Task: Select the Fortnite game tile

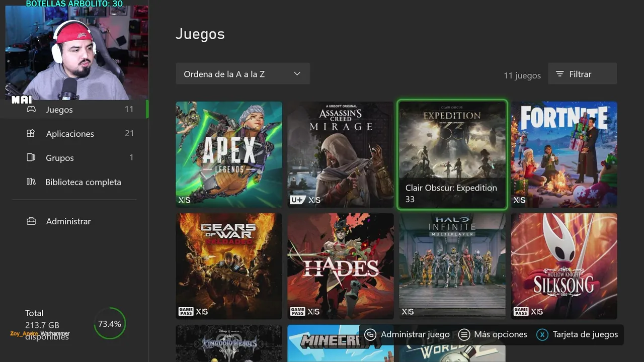Action: (x=564, y=154)
